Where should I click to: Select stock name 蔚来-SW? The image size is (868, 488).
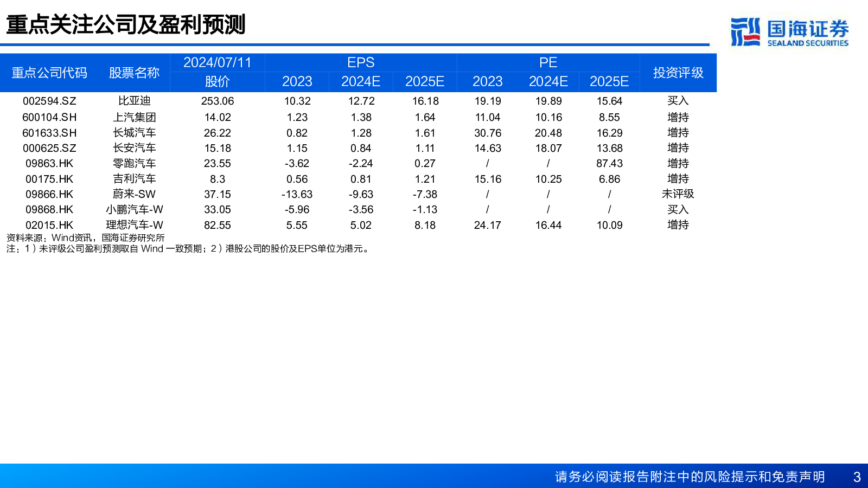pyautogui.click(x=134, y=194)
